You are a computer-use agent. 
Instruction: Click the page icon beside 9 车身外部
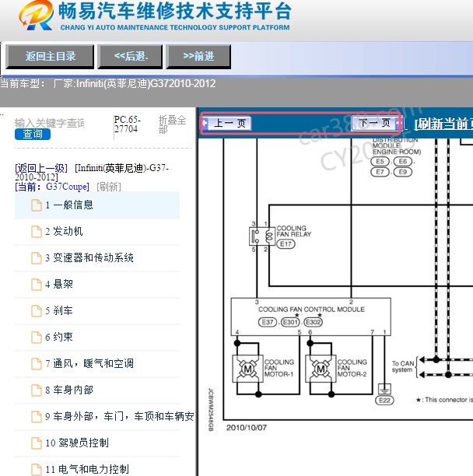(37, 417)
